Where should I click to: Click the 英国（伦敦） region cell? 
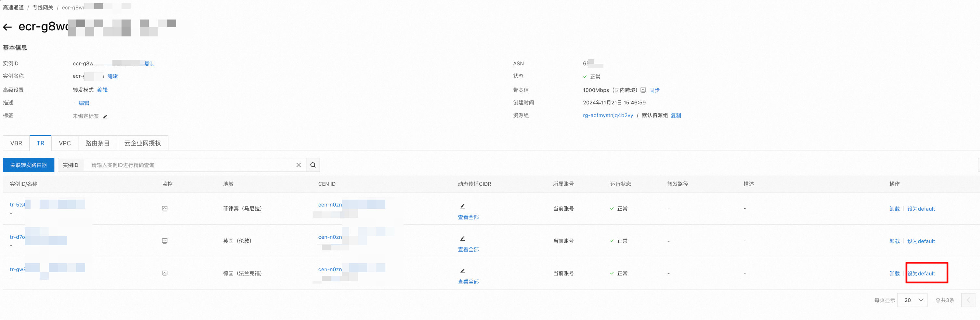coord(238,241)
